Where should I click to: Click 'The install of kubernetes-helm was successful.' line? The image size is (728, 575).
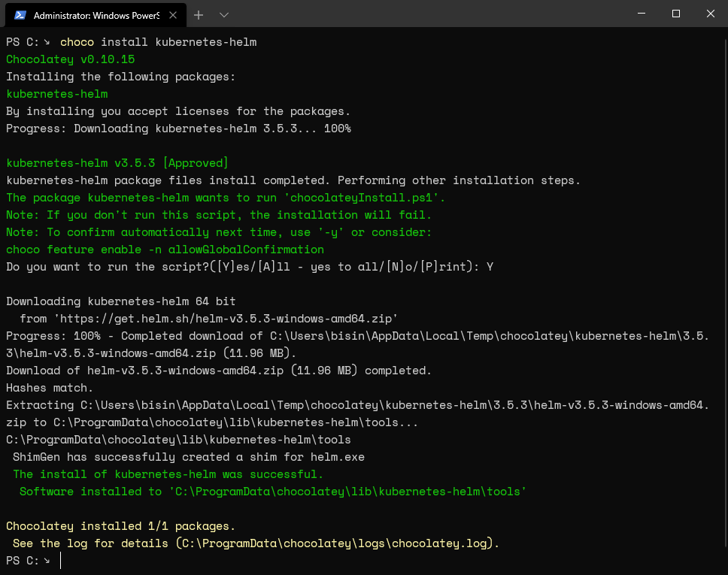pyautogui.click(x=168, y=474)
